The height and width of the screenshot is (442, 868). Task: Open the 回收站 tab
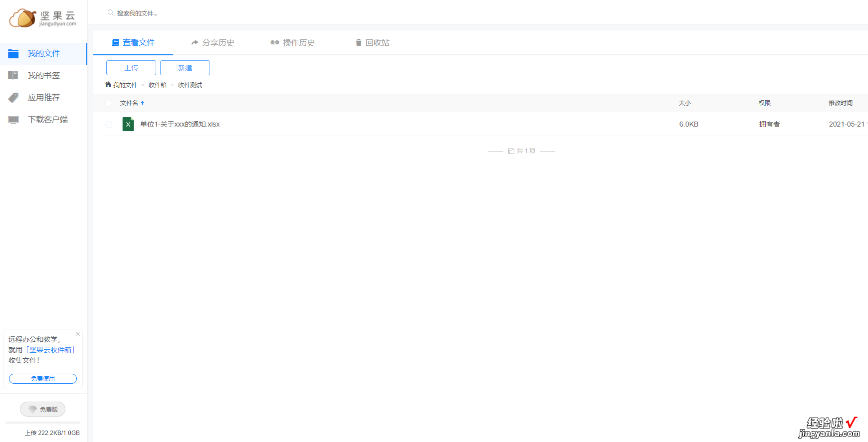point(373,43)
